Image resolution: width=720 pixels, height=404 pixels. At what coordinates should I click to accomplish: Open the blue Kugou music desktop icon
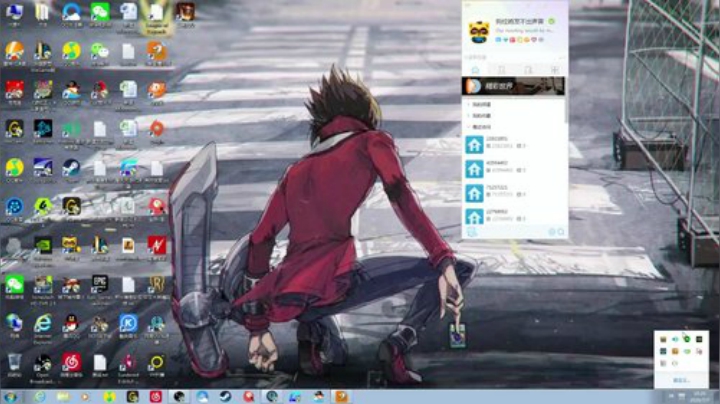128,326
